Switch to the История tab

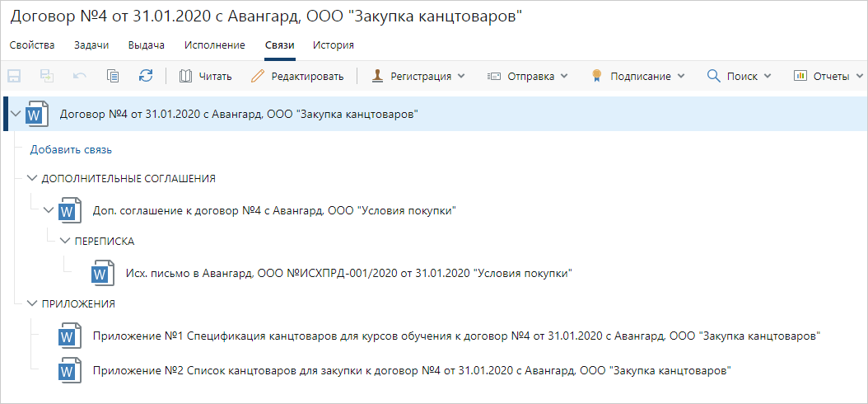[x=334, y=45]
